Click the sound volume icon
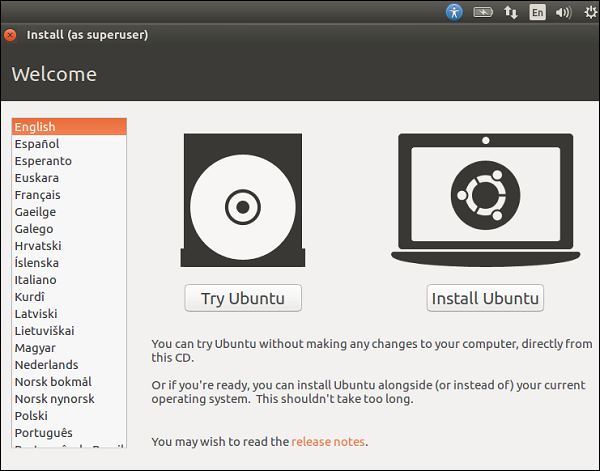This screenshot has width=600, height=471. [563, 13]
